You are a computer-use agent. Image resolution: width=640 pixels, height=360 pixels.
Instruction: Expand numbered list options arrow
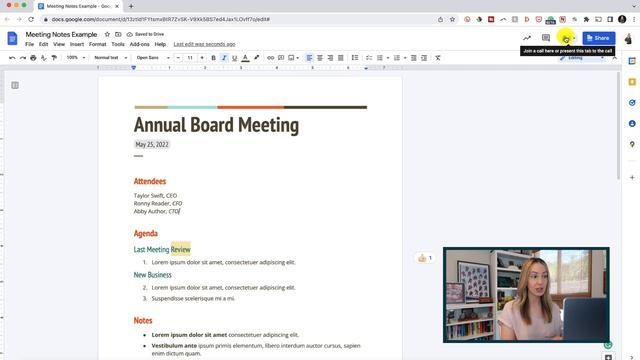(x=405, y=58)
